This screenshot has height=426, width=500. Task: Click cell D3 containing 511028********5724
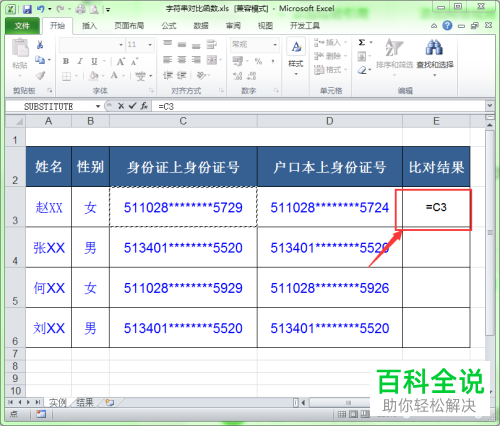click(329, 207)
